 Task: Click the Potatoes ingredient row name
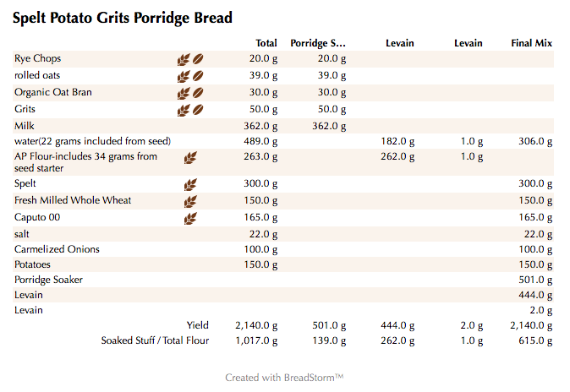pos(32,264)
